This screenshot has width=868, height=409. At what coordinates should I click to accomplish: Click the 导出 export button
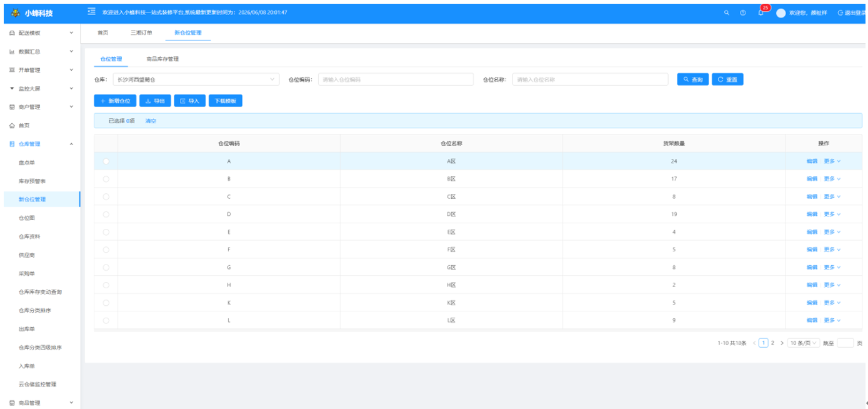(155, 101)
